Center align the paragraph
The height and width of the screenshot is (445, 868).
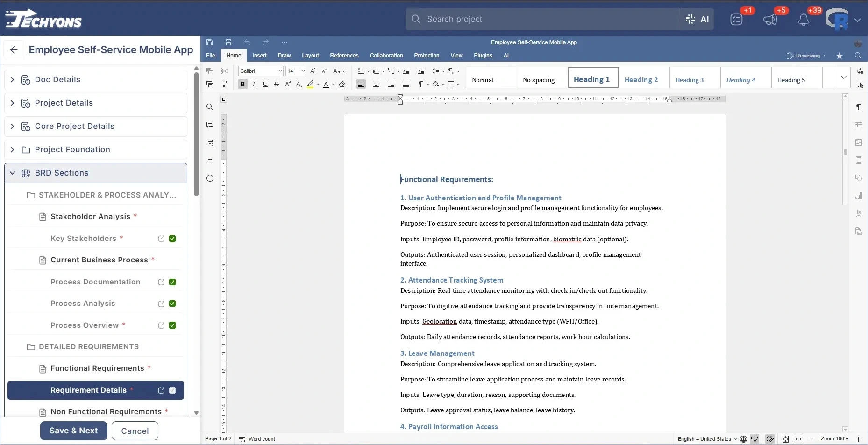tap(376, 85)
